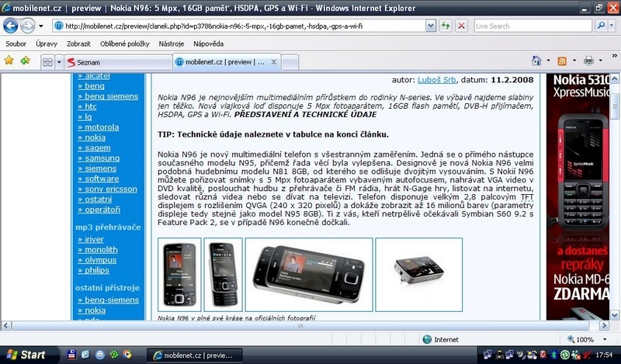Open the Zobrazit menu
This screenshot has width=621, height=364.
tap(78, 44)
